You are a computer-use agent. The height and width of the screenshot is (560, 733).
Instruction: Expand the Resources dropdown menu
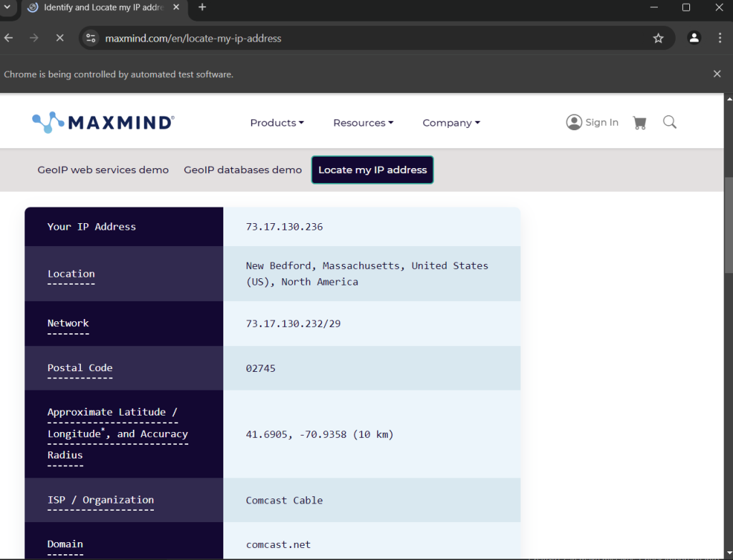coord(363,123)
